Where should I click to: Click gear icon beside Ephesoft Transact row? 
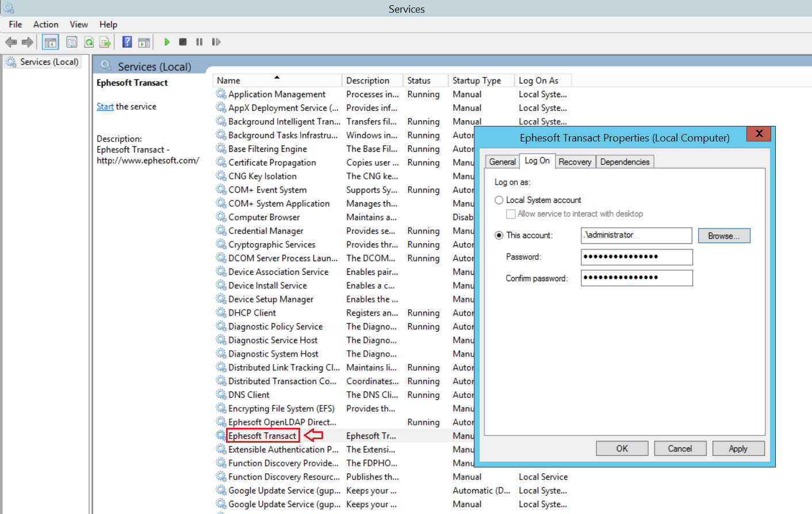(x=221, y=435)
